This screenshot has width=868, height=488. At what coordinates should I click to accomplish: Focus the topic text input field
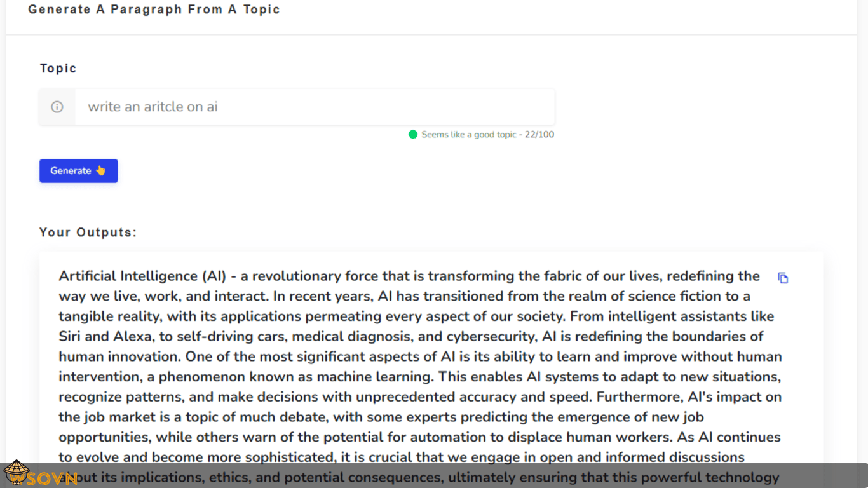(315, 107)
